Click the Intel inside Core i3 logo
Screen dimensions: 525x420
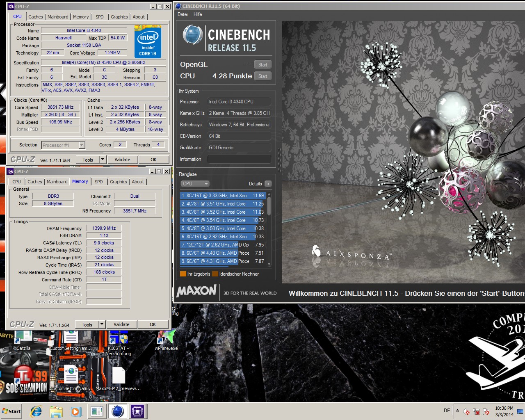[x=148, y=42]
